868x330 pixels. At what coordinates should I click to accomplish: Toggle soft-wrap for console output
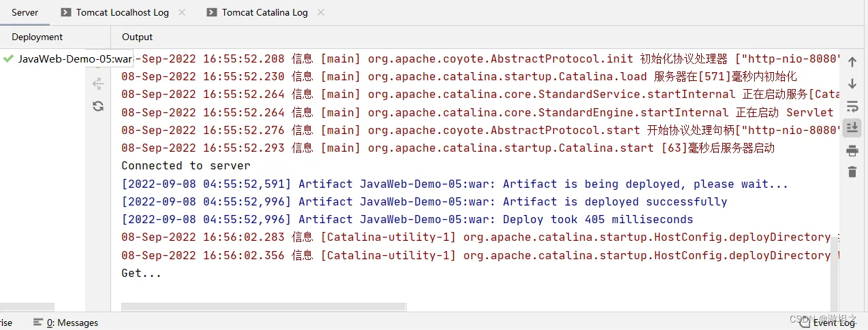[852, 106]
